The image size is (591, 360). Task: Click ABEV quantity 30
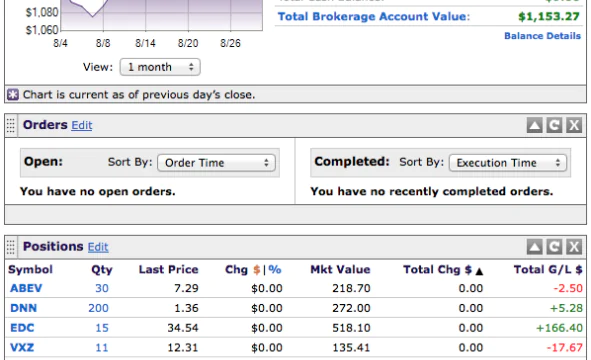point(102,288)
